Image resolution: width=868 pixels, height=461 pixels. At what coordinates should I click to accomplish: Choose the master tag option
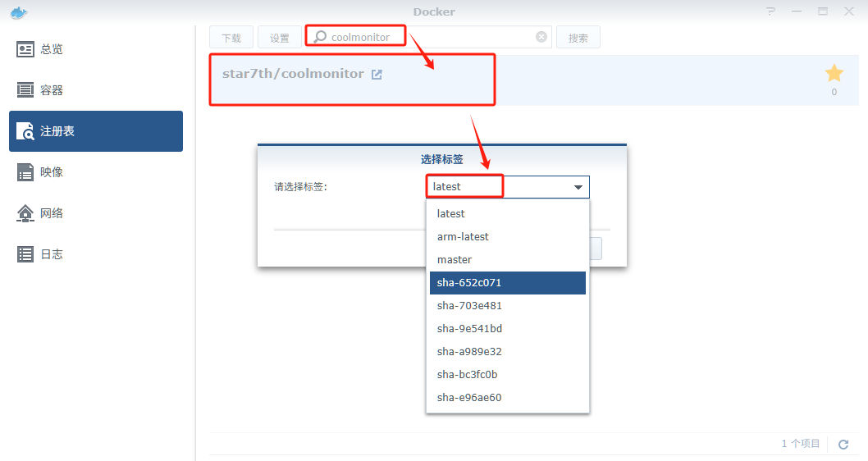click(508, 259)
